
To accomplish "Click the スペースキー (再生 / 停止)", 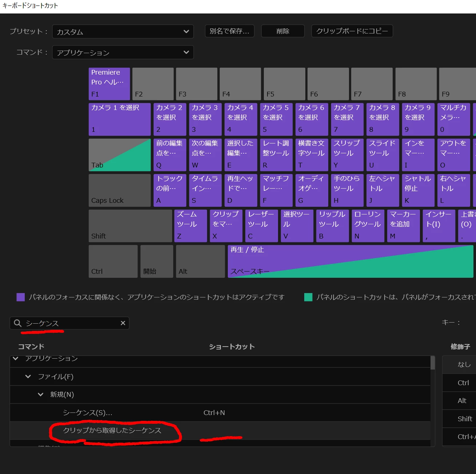I will click(x=350, y=261).
